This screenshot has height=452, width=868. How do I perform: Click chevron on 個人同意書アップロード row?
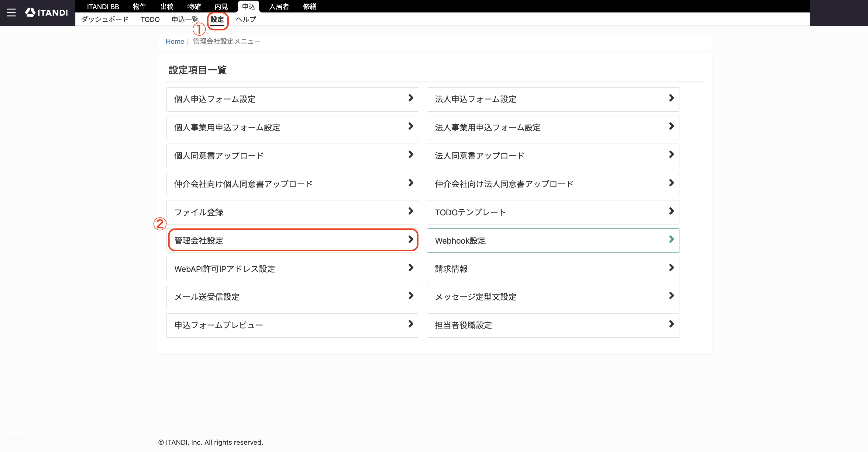pyautogui.click(x=410, y=155)
